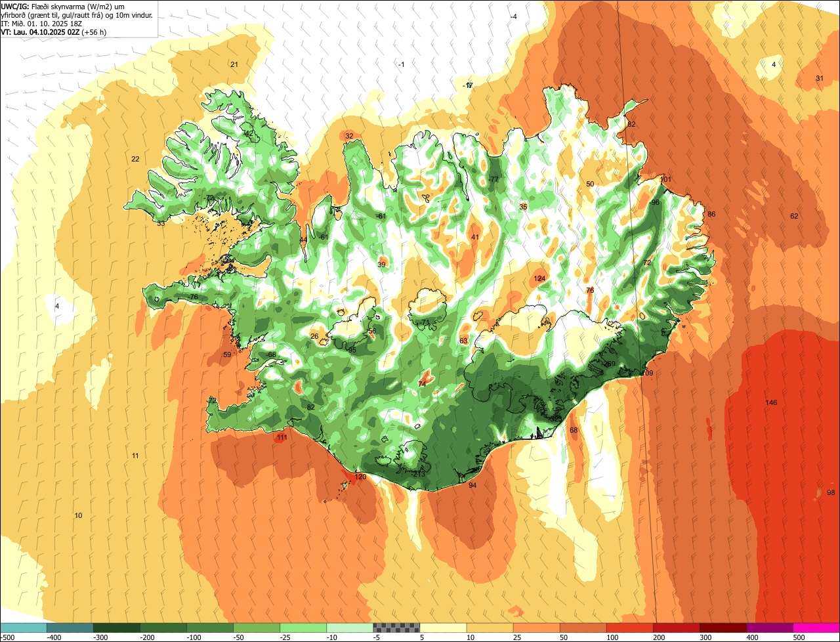Click the map value 11 in the southwest ocean
The width and height of the screenshot is (840, 642).
coord(135,456)
